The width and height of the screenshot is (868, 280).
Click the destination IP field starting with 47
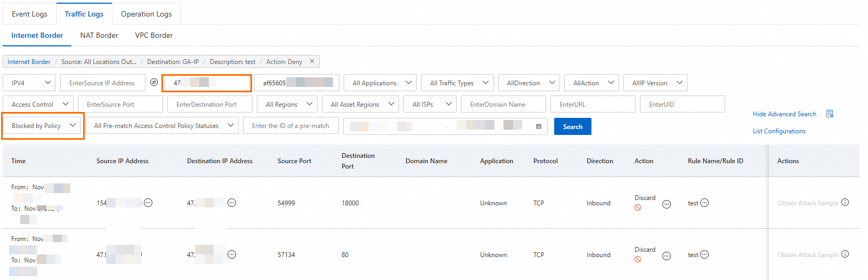point(207,83)
